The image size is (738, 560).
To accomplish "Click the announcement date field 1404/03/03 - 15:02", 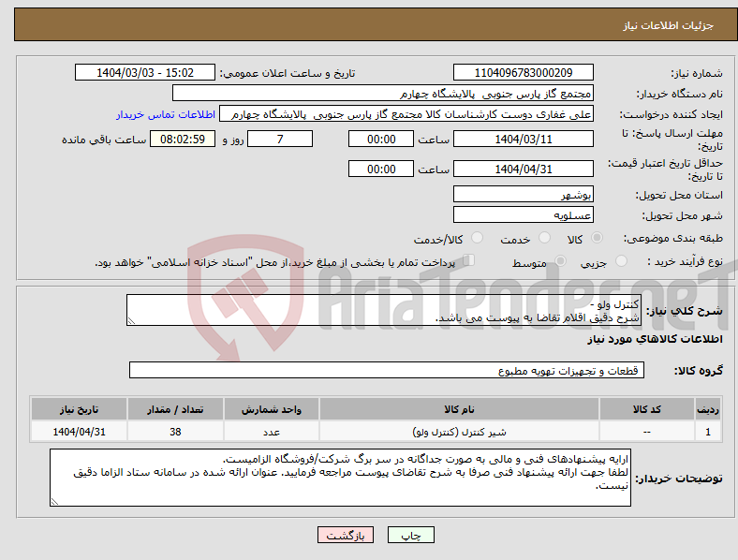I will click(x=145, y=72).
